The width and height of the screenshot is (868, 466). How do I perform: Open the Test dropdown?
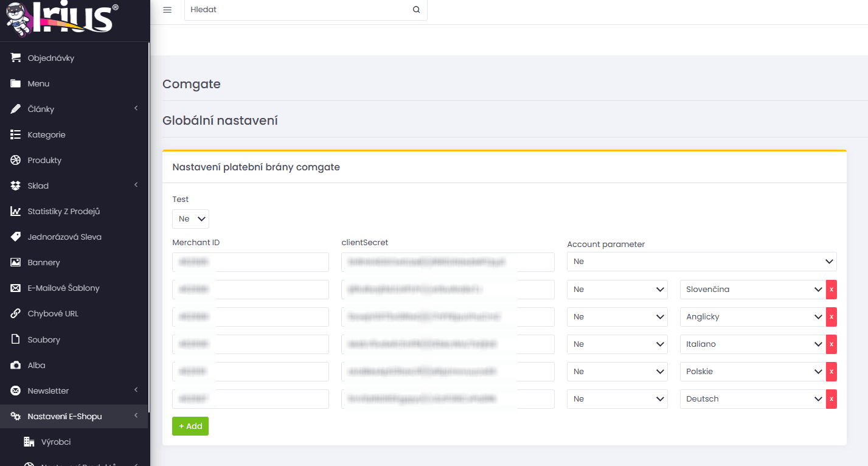pyautogui.click(x=190, y=219)
